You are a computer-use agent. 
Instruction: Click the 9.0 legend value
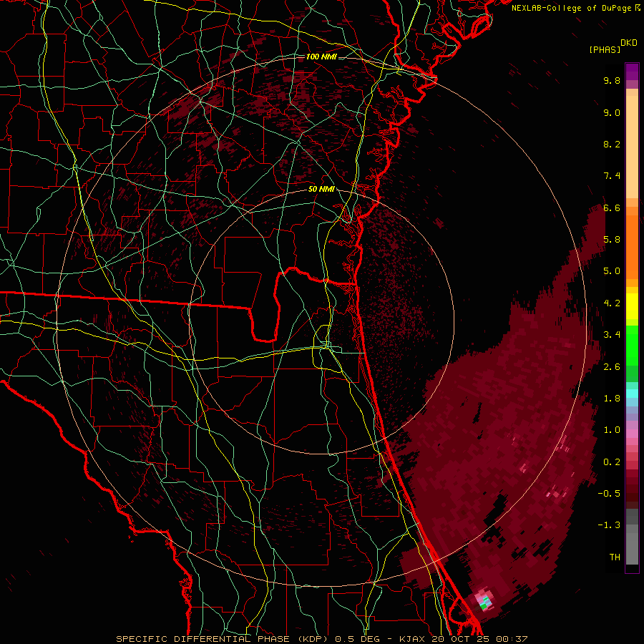pos(612,112)
